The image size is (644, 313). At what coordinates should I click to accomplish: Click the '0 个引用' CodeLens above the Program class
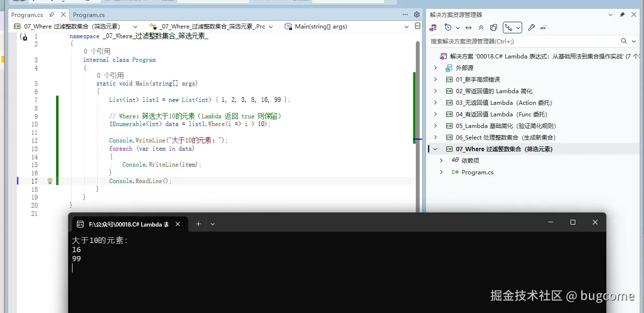coord(97,51)
